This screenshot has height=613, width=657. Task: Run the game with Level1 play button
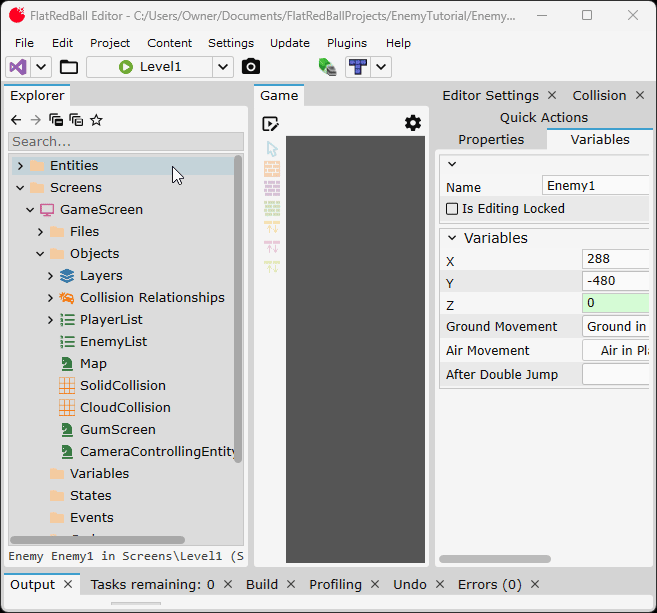click(126, 67)
